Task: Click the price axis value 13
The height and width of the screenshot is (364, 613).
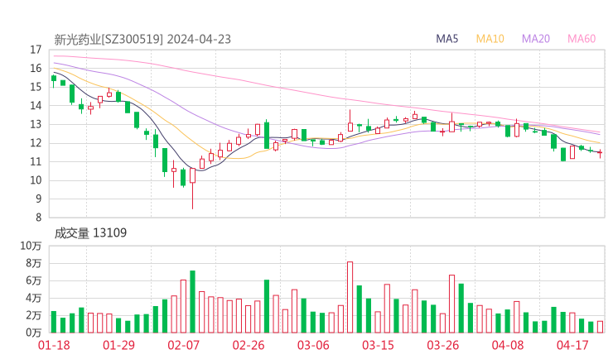Action: point(36,125)
